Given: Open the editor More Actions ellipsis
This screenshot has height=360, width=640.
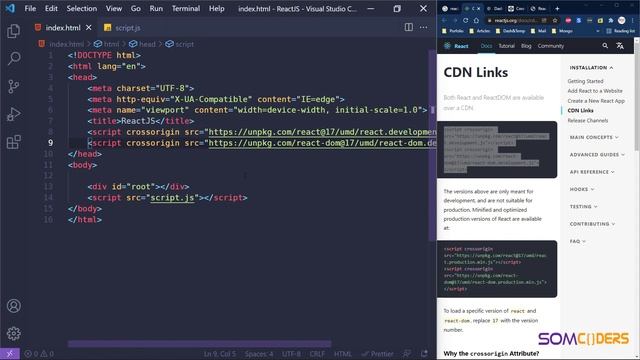Looking at the screenshot, I should 423,27.
